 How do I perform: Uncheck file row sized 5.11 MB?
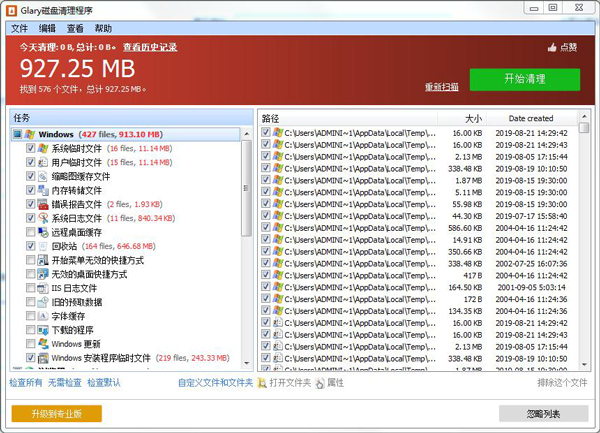click(266, 192)
